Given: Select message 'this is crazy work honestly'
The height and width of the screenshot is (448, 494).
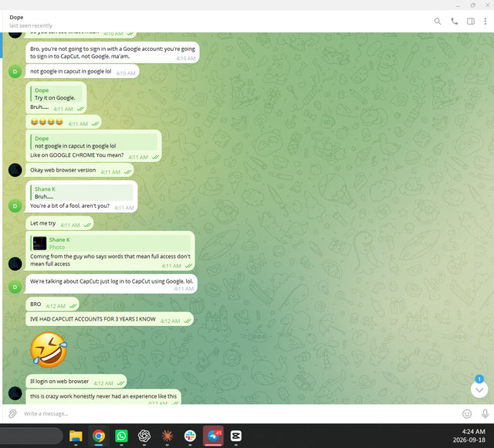Looking at the screenshot, I should tap(103, 396).
